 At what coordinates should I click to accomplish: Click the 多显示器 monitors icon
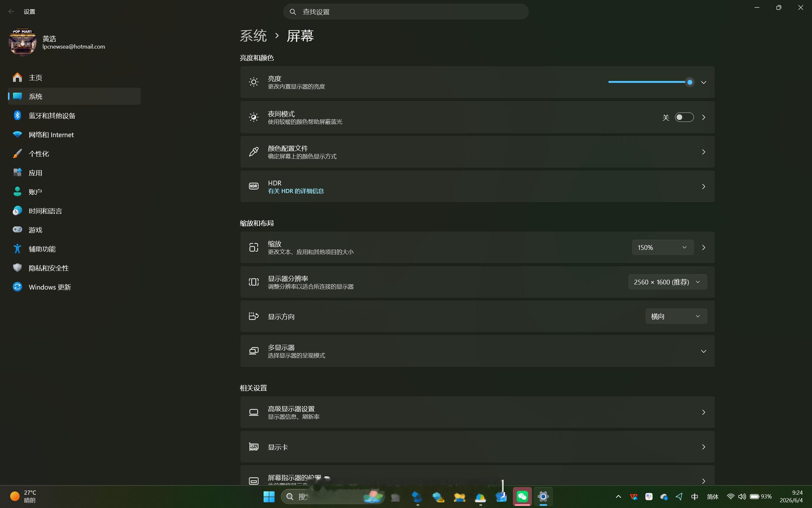[254, 351]
